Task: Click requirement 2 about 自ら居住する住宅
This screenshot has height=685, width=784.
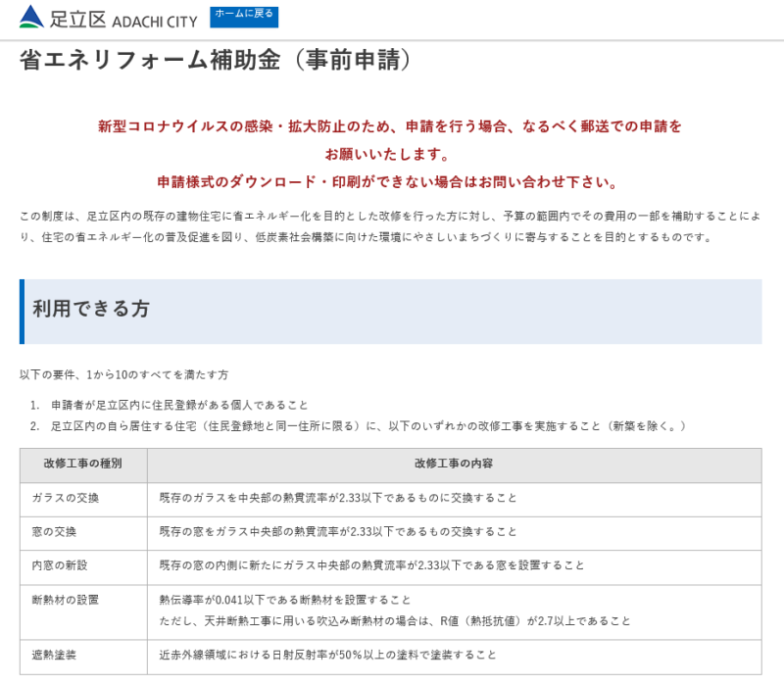Action: pos(368,426)
